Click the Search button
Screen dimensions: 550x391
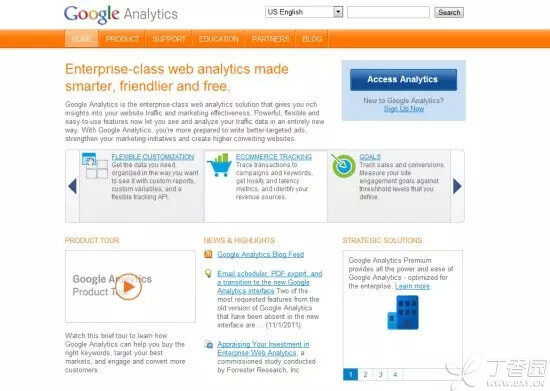click(449, 12)
